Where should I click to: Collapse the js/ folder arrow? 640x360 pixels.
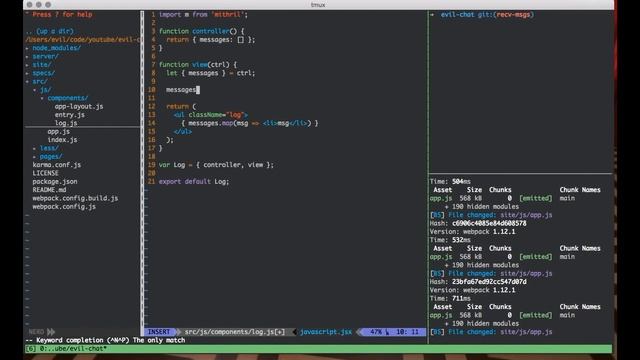pyautogui.click(x=35, y=90)
